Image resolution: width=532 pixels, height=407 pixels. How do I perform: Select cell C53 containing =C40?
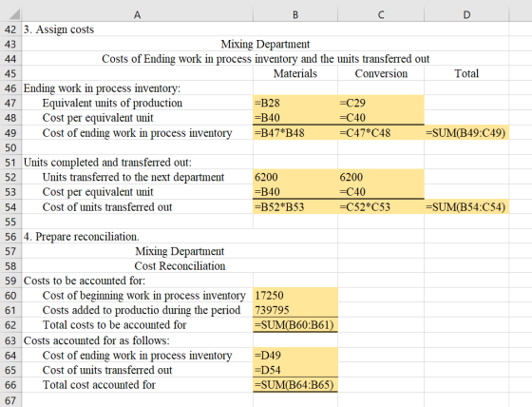pyautogui.click(x=381, y=191)
